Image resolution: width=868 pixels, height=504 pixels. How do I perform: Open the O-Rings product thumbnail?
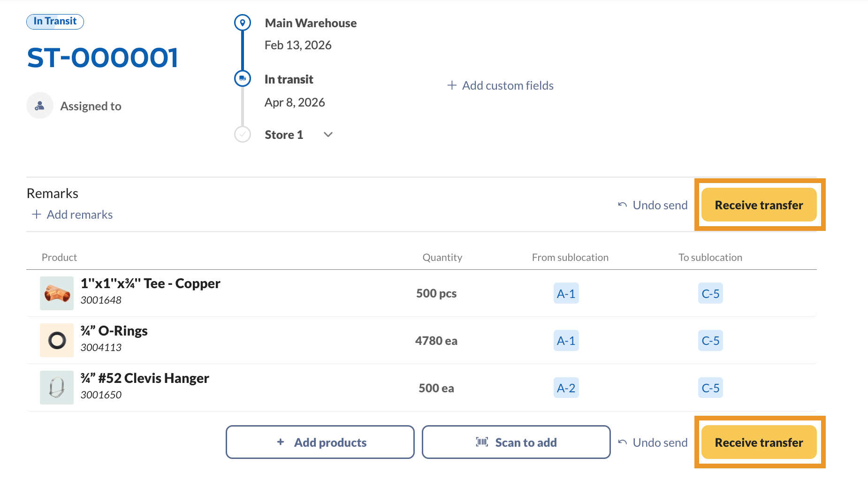click(57, 340)
